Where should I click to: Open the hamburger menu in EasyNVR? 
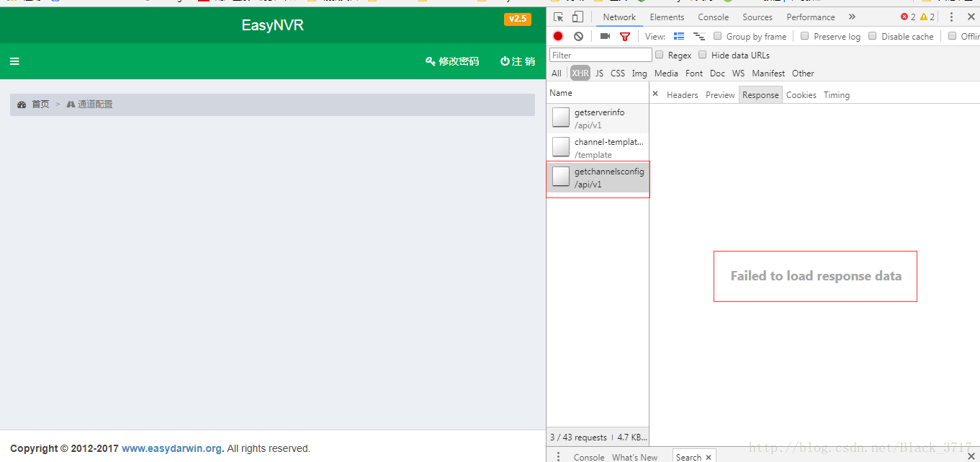pyautogui.click(x=14, y=61)
